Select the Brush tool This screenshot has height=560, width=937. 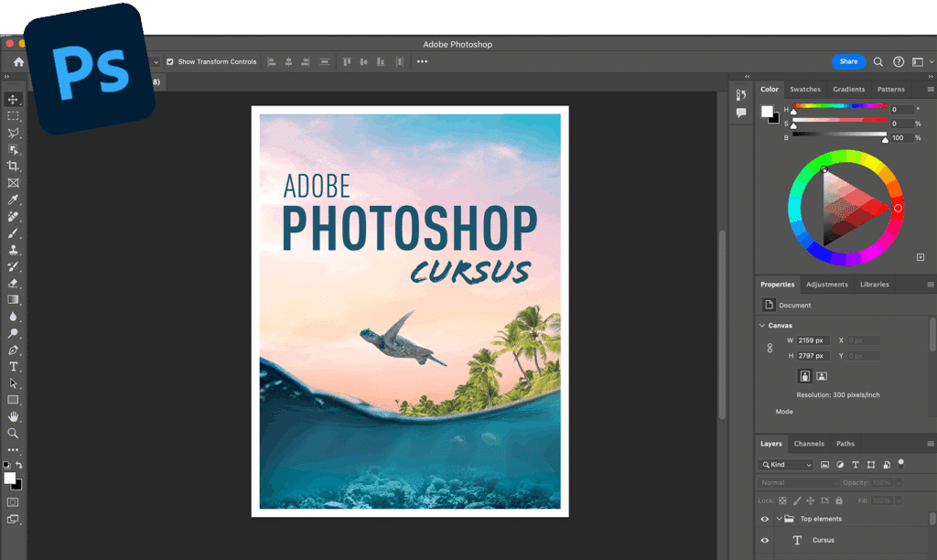coord(13,233)
